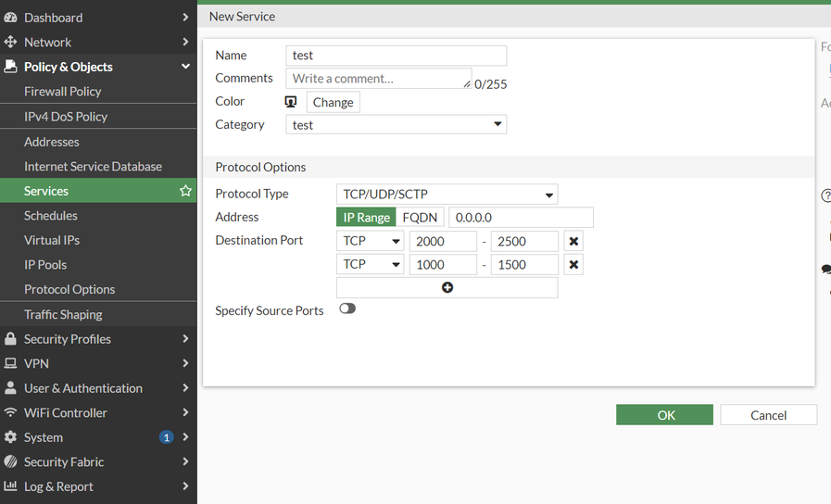
Task: Click Change to pick a color
Action: (333, 102)
